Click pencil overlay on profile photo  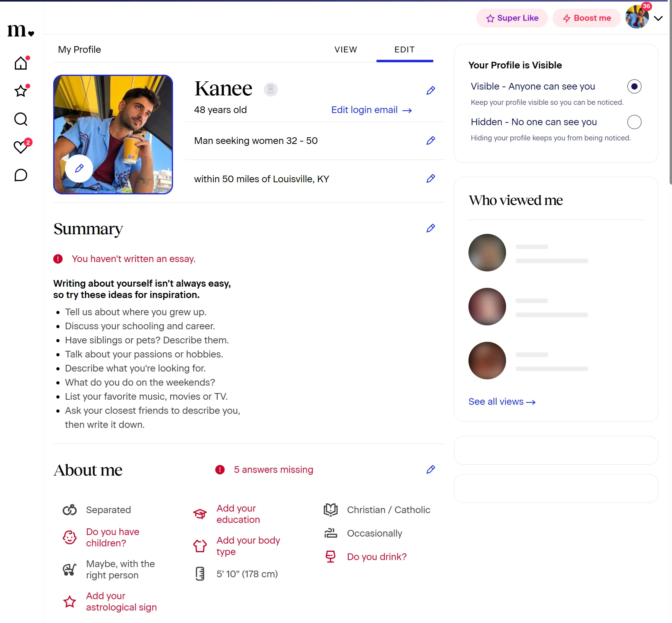[79, 169]
